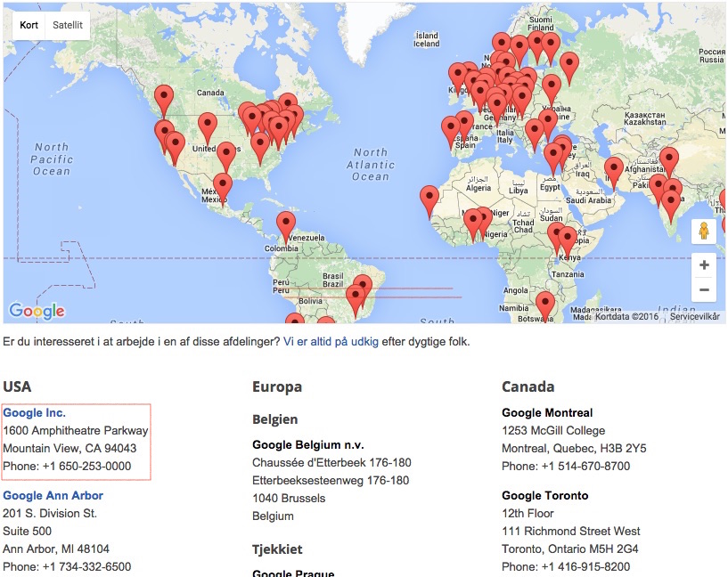Click the Canada section heading

pyautogui.click(x=528, y=386)
